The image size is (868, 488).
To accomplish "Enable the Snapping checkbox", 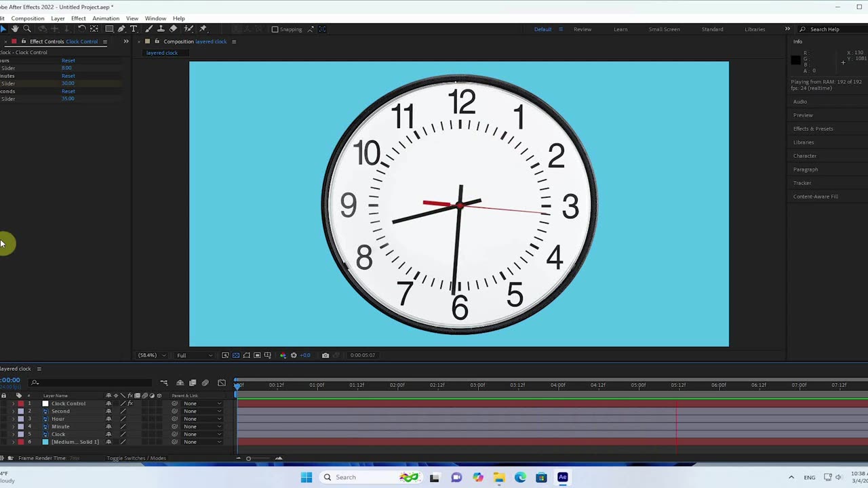I will click(275, 29).
